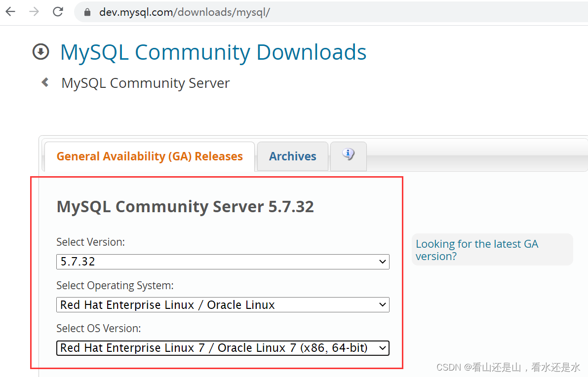588x377 pixels.
Task: Follow the 'Looking for the latest GA version?' link
Action: (x=477, y=250)
